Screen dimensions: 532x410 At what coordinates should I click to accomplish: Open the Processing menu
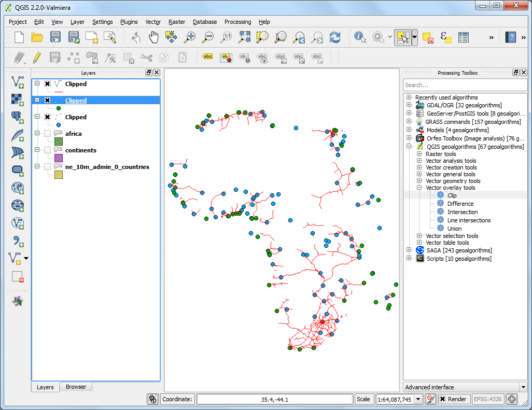pyautogui.click(x=237, y=22)
